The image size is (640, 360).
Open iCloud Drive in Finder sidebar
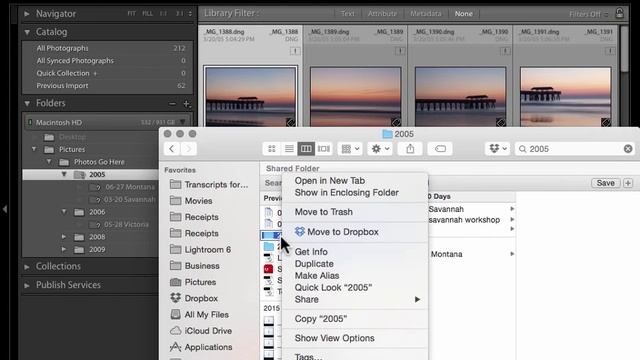201,331
